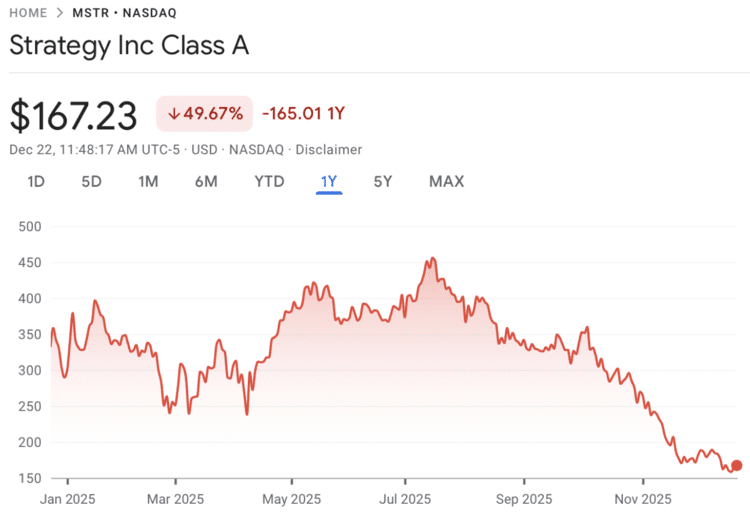
Task: Click the Strategy Inc Class A title
Action: point(129,45)
